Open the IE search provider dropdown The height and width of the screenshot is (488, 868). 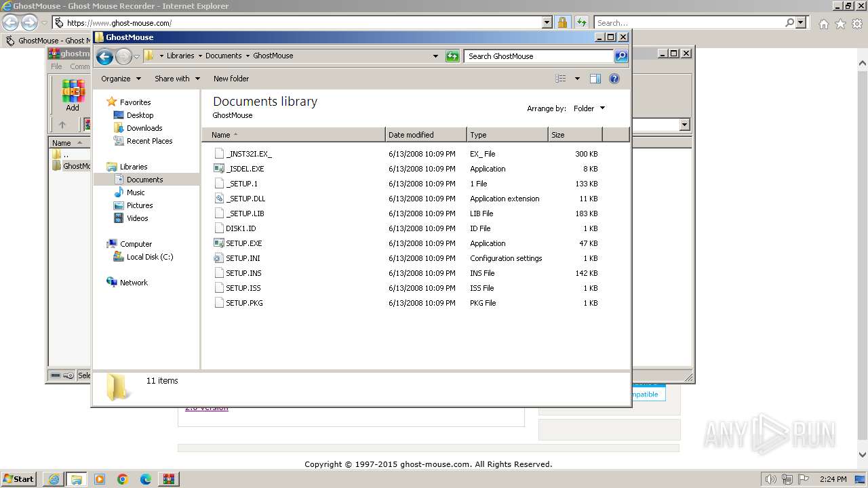click(802, 22)
